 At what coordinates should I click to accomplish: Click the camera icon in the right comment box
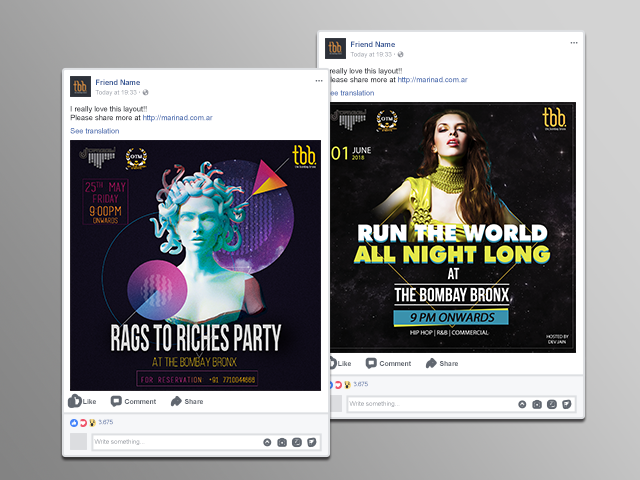(x=537, y=404)
